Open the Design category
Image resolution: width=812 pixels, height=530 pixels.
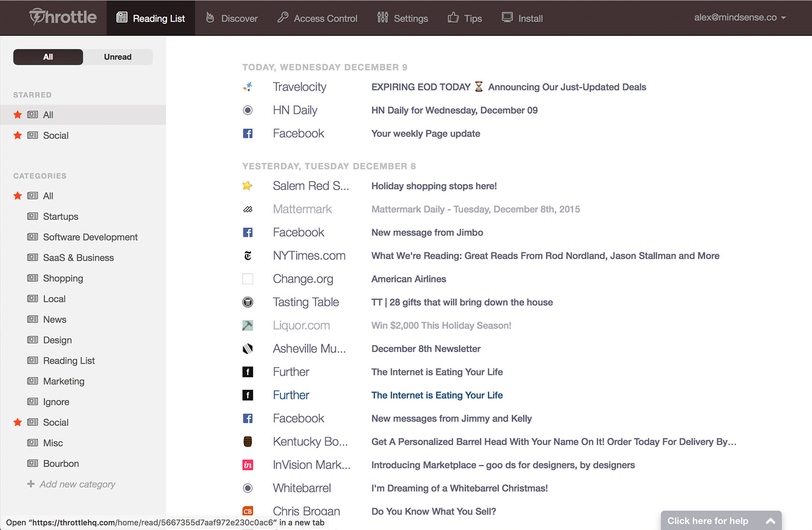[57, 340]
